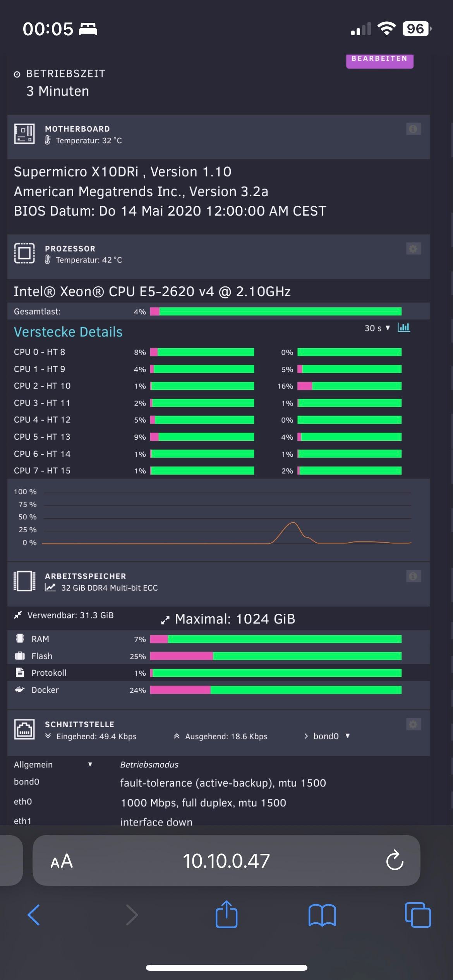This screenshot has height=980, width=453.
Task: Tap the Safari share icon
Action: tap(226, 915)
